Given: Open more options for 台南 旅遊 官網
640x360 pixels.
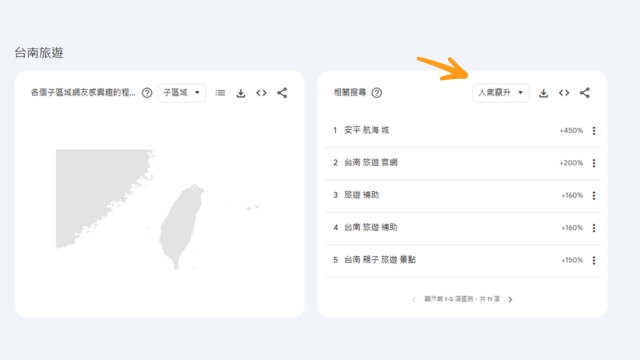Looking at the screenshot, I should 594,163.
